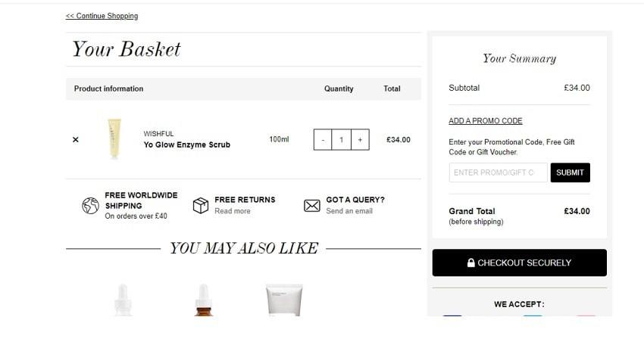The width and height of the screenshot is (644, 345).
Task: Click the quantity value field
Action: (341, 139)
